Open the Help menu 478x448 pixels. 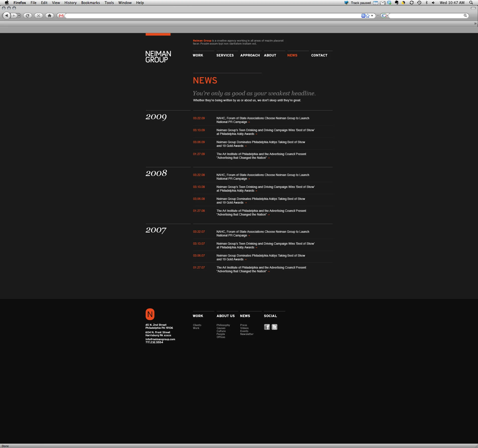(x=140, y=3)
